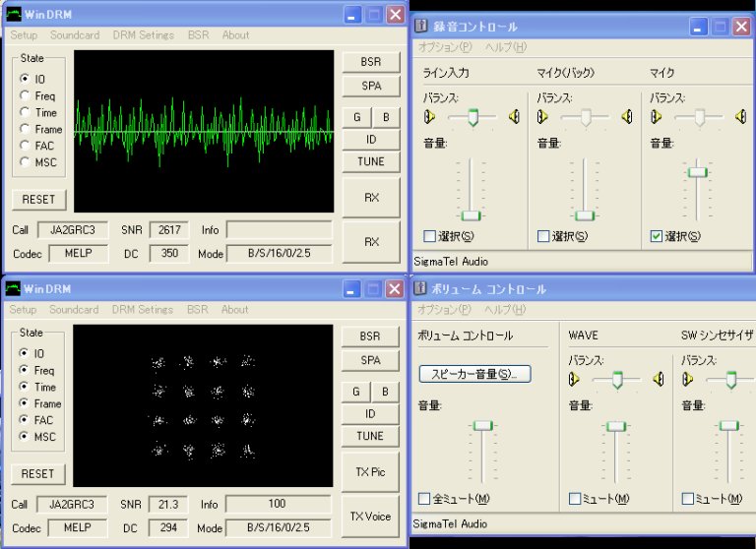
Task: Click マイク(バック) volume slider thumb
Action: pos(585,215)
